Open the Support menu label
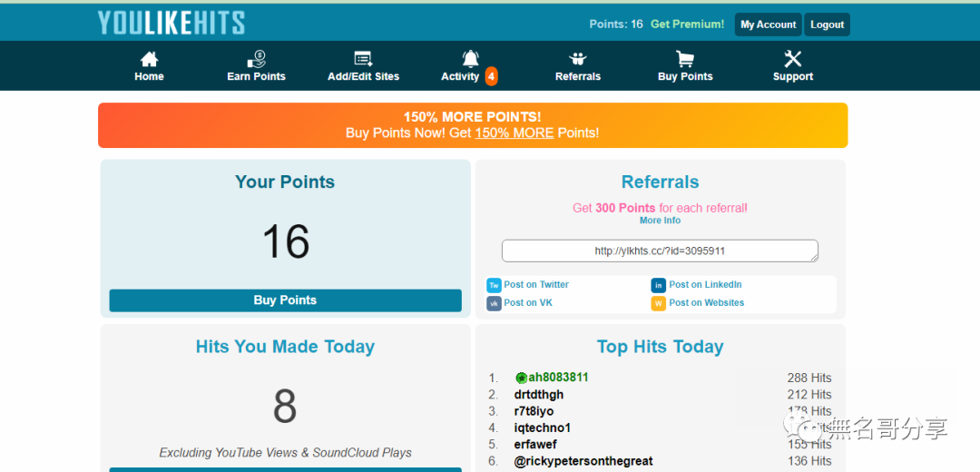The height and width of the screenshot is (472, 980). pos(792,76)
